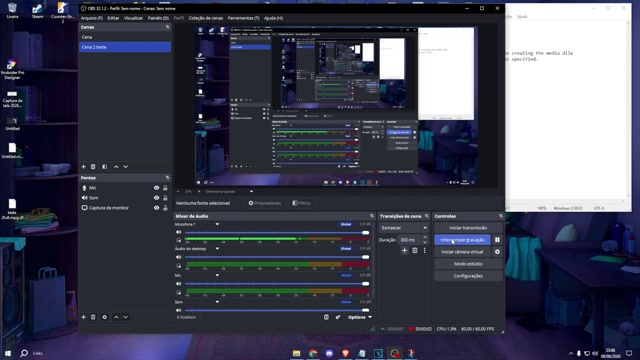Hide the Captura de monitor eye icon
Image resolution: width=640 pixels, height=360 pixels.
[x=156, y=208]
